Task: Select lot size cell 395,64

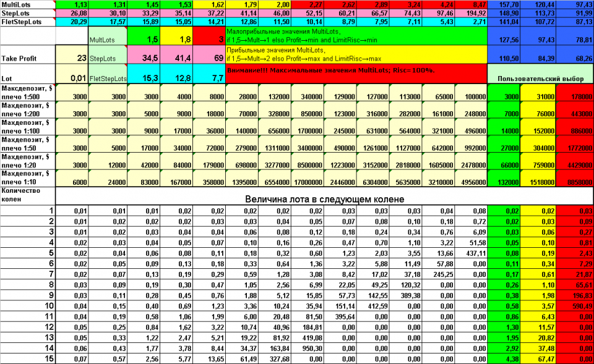Action: (x=340, y=316)
